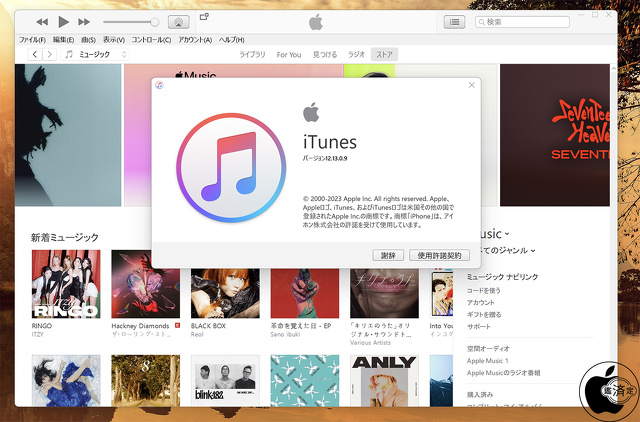Go forward with the right arrow

tap(50, 54)
